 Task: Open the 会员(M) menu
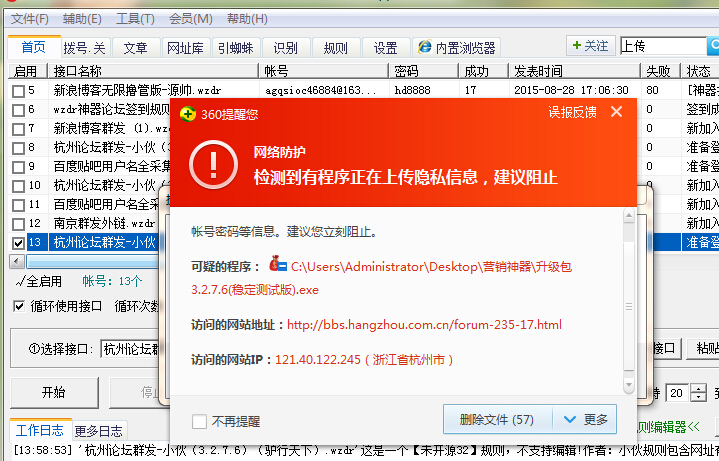pos(191,19)
